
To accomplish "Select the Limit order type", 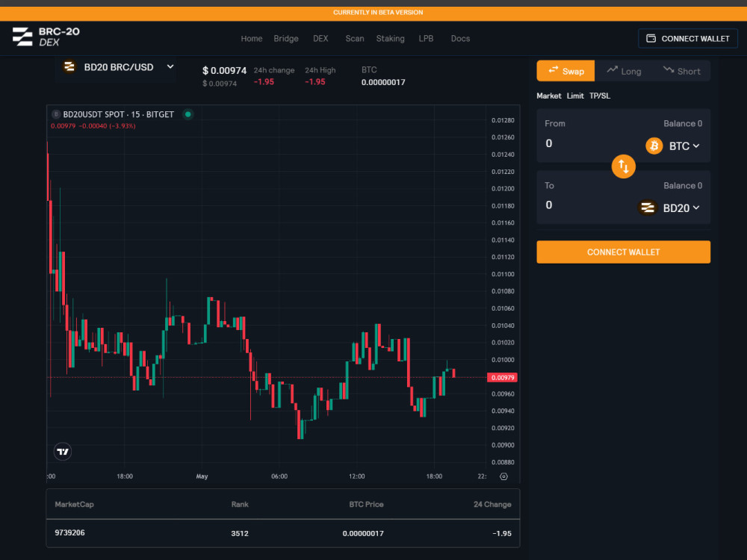I will pyautogui.click(x=575, y=96).
